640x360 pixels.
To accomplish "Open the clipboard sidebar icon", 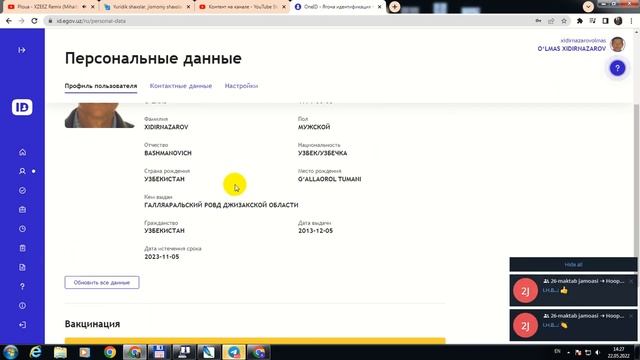I will pyautogui.click(x=22, y=248).
